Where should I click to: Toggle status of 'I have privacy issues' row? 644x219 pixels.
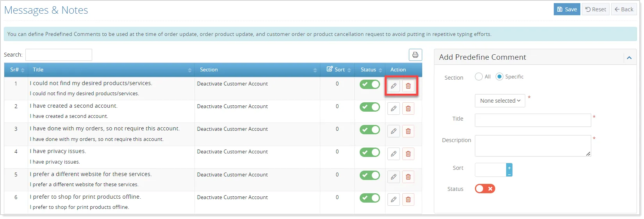[x=369, y=152]
